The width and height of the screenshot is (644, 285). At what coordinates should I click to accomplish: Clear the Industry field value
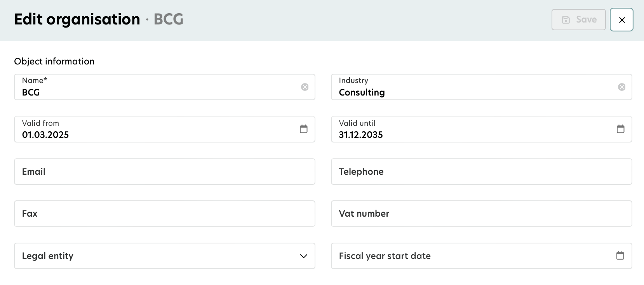click(621, 87)
